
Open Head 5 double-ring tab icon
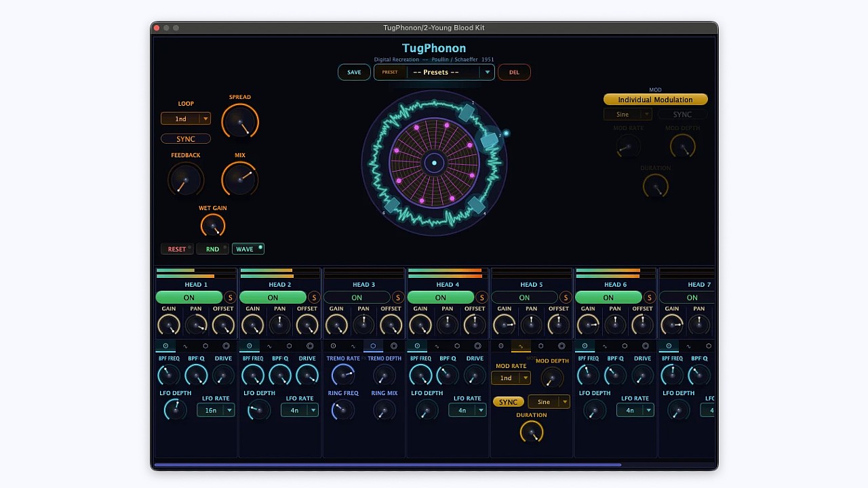tap(561, 346)
